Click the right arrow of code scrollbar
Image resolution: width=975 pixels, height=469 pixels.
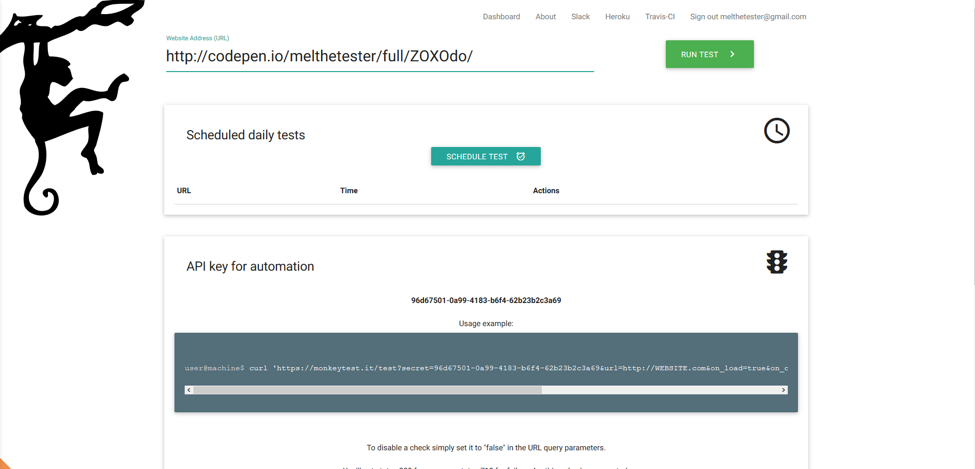[x=783, y=390]
